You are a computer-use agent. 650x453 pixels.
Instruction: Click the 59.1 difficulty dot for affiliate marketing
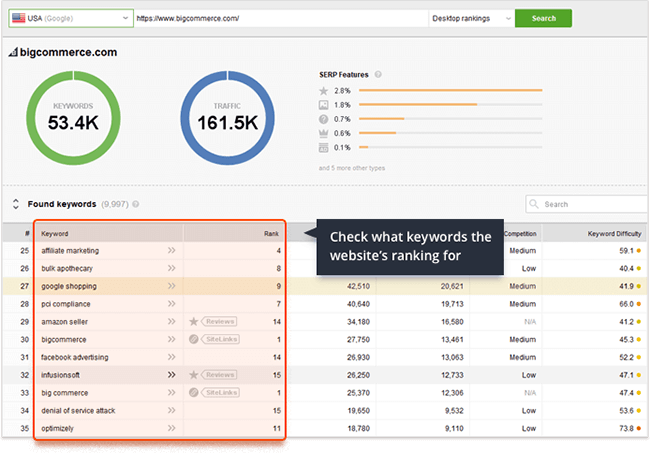pos(639,251)
